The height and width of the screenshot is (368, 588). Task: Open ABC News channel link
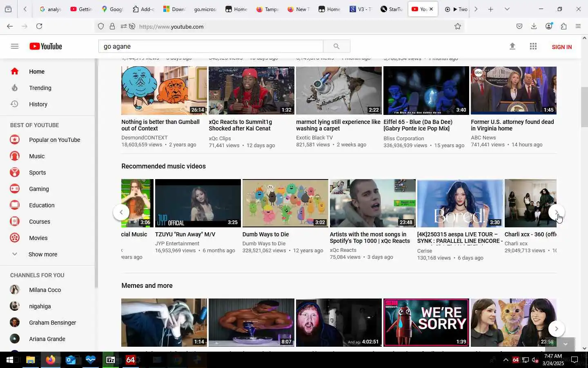[483, 138]
